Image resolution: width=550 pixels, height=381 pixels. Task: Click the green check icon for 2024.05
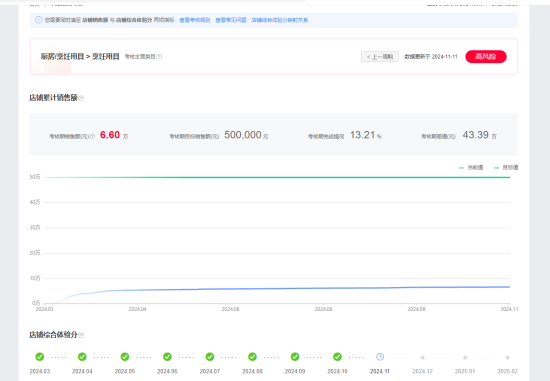(x=125, y=357)
